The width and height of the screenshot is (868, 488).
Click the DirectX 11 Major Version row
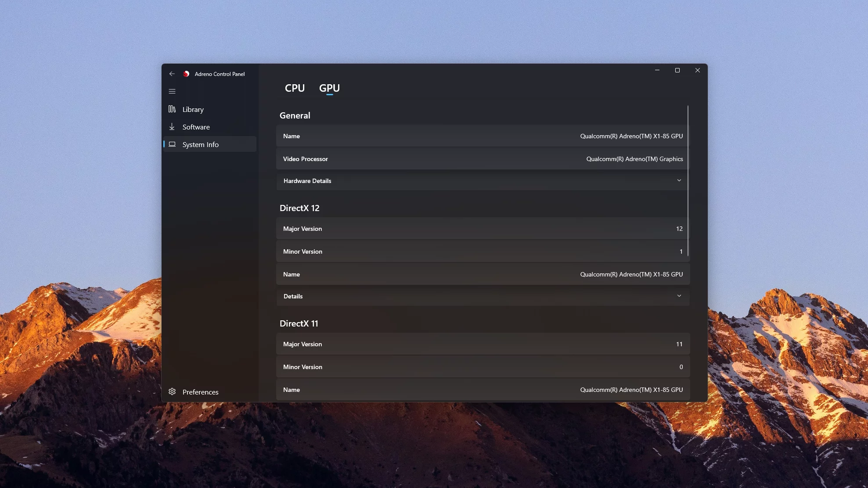tap(483, 344)
